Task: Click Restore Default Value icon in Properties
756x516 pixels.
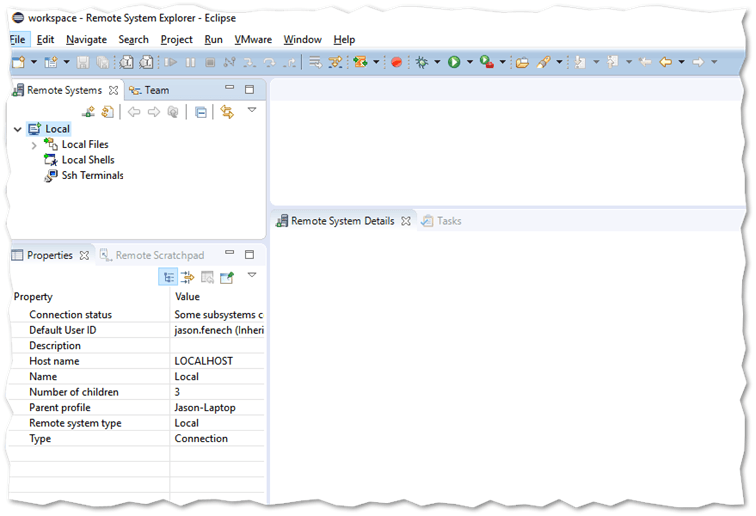Action: (207, 277)
